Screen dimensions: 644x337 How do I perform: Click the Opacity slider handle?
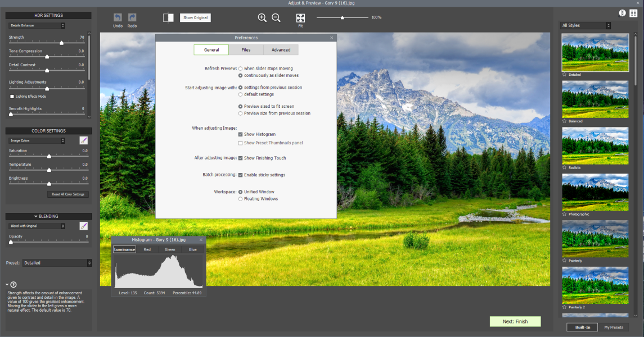point(11,242)
